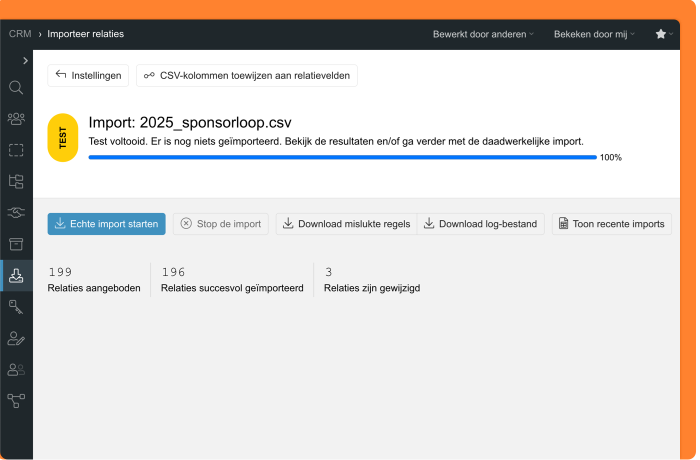700x460 pixels.
Task: Show recent imports via 'Toon recente imports'
Action: pos(612,224)
